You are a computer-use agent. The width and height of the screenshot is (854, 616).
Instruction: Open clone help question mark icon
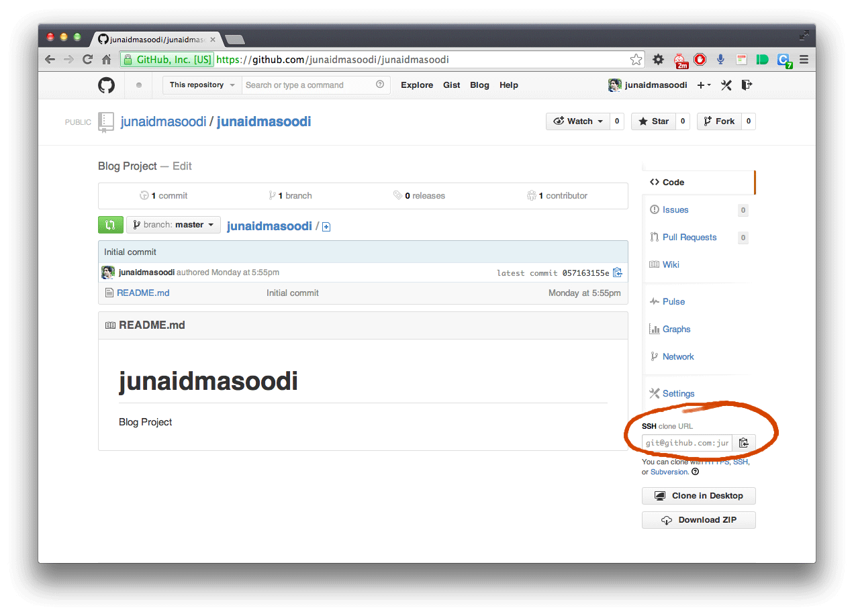696,472
